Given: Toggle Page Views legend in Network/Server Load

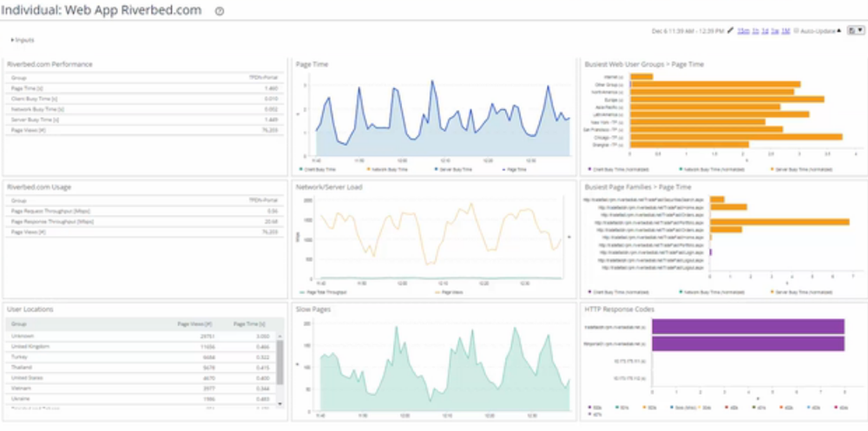Looking at the screenshot, I should (449, 291).
